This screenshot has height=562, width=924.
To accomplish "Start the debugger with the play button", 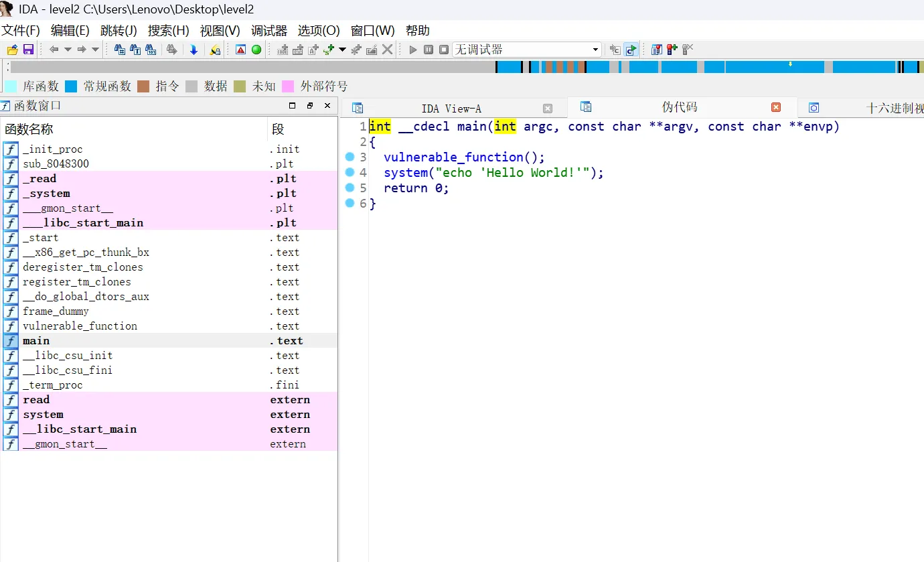I will [413, 50].
